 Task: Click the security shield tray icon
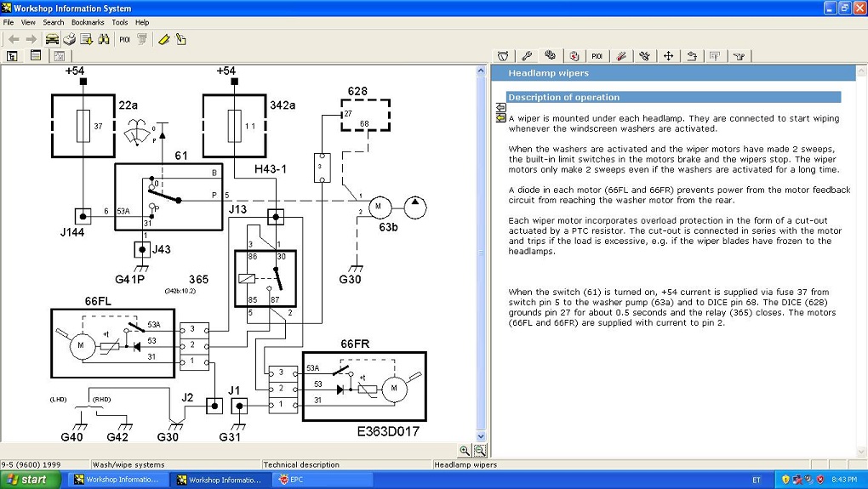[785, 480]
